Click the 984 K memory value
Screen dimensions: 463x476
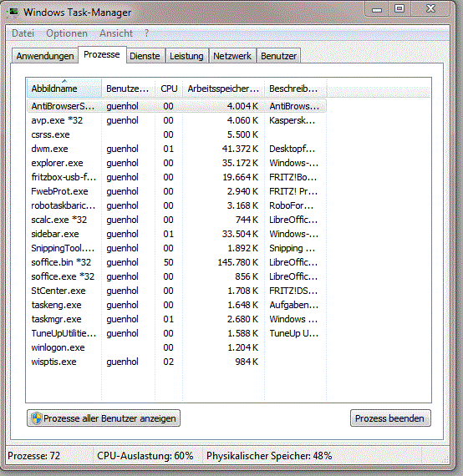click(247, 362)
